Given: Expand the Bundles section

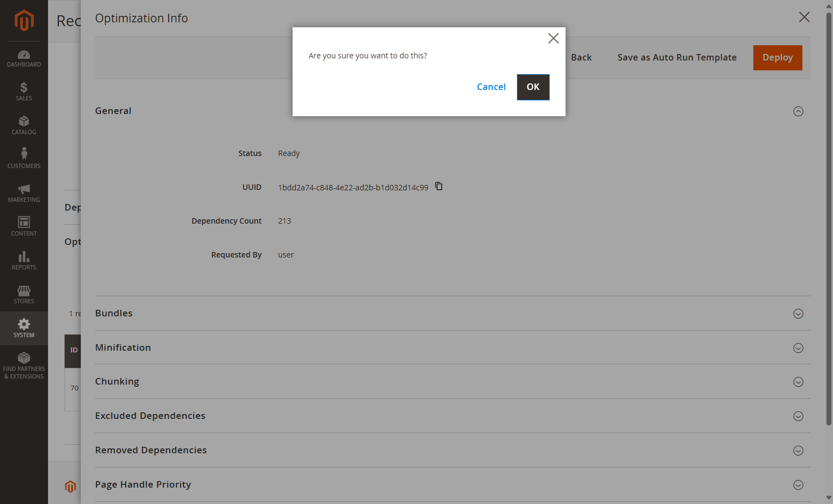Looking at the screenshot, I should (798, 314).
